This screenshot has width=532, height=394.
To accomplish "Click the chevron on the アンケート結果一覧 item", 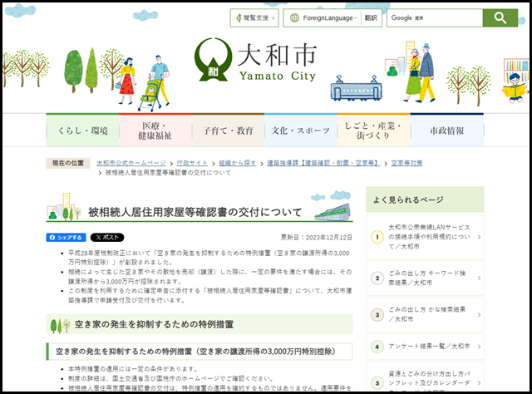I will pos(479,347).
